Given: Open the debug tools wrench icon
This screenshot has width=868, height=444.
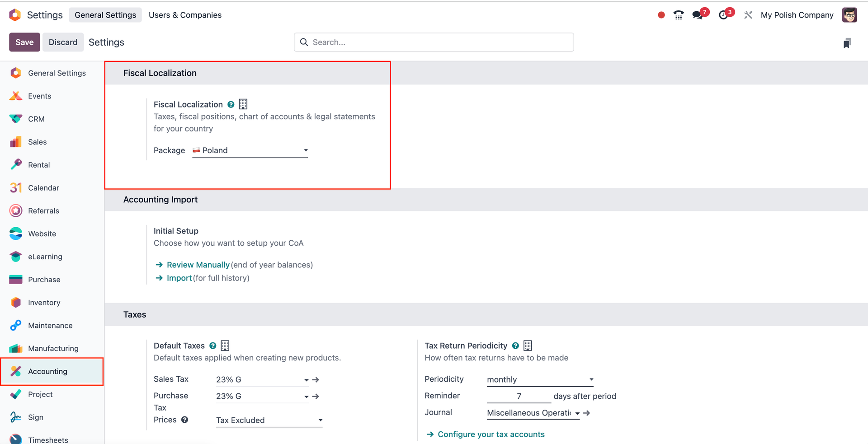Looking at the screenshot, I should click(748, 15).
